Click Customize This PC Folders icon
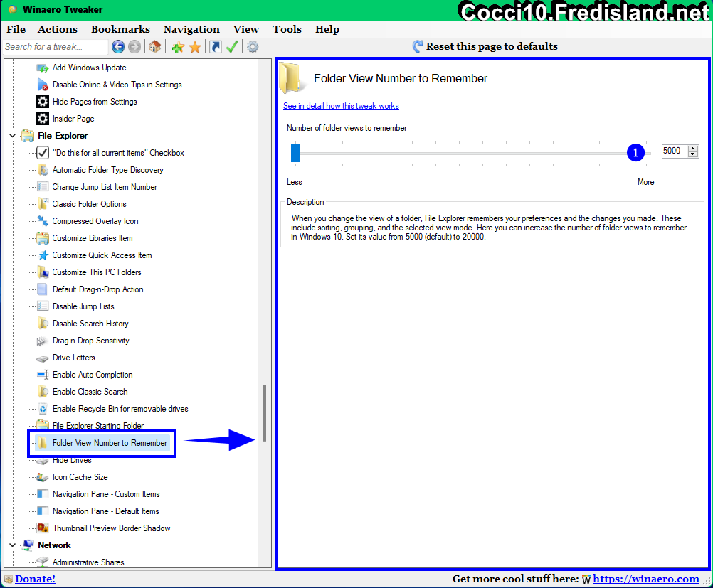713x588 pixels. (43, 272)
